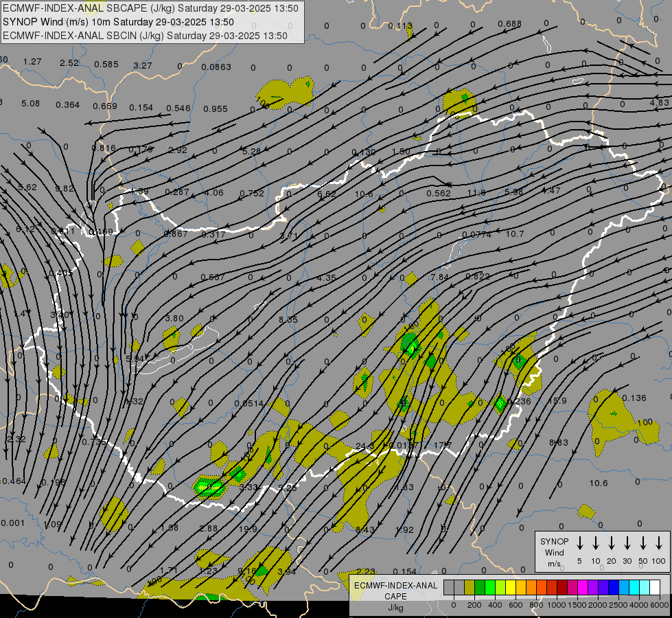Image resolution: width=672 pixels, height=618 pixels.
Task: Click the map value 3.80
Action: pyautogui.click(x=174, y=318)
